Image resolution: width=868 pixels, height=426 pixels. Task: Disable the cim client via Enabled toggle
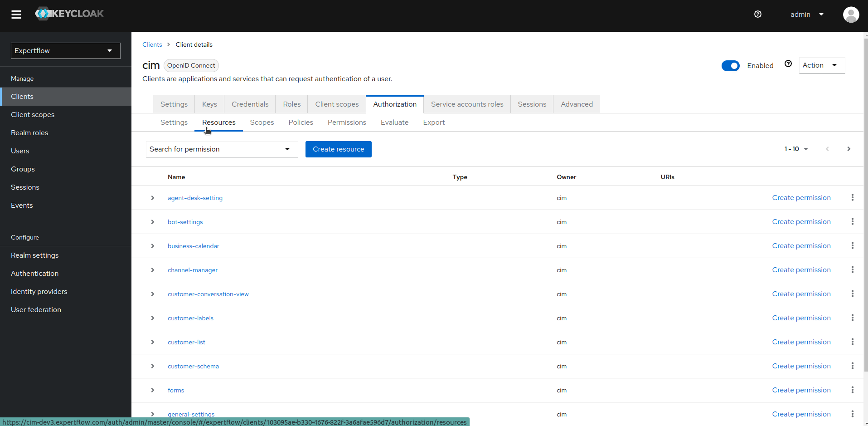point(731,65)
